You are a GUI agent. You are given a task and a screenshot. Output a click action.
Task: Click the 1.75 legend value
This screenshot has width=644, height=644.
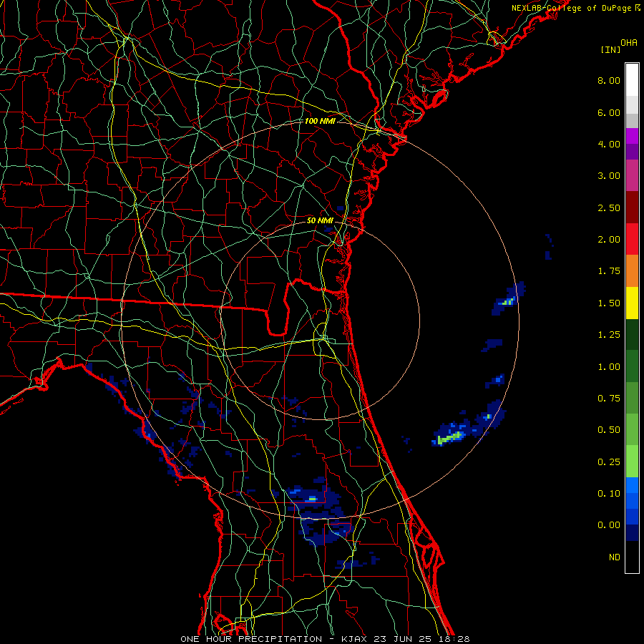(609, 271)
